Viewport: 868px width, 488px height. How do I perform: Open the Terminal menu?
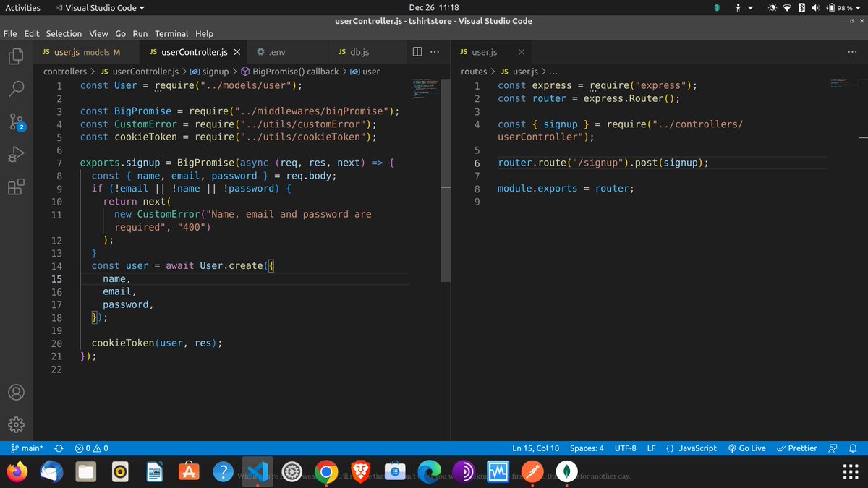click(171, 33)
